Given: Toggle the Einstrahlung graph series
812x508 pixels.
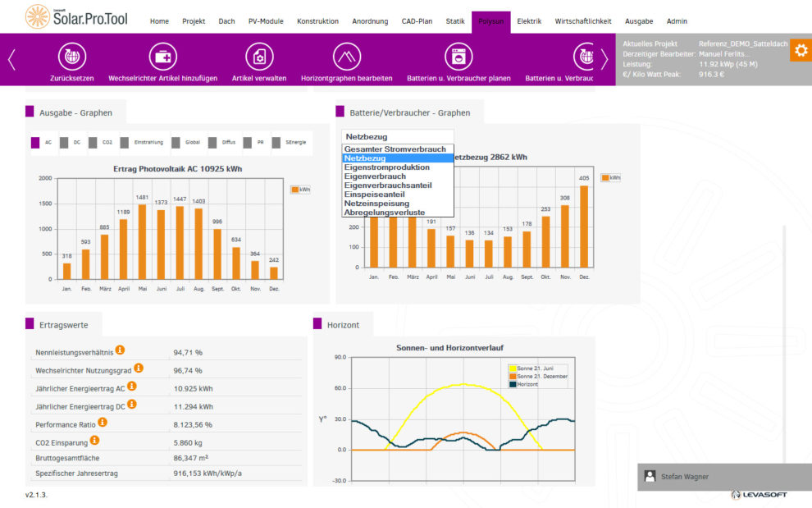Looking at the screenshot, I should [126, 143].
